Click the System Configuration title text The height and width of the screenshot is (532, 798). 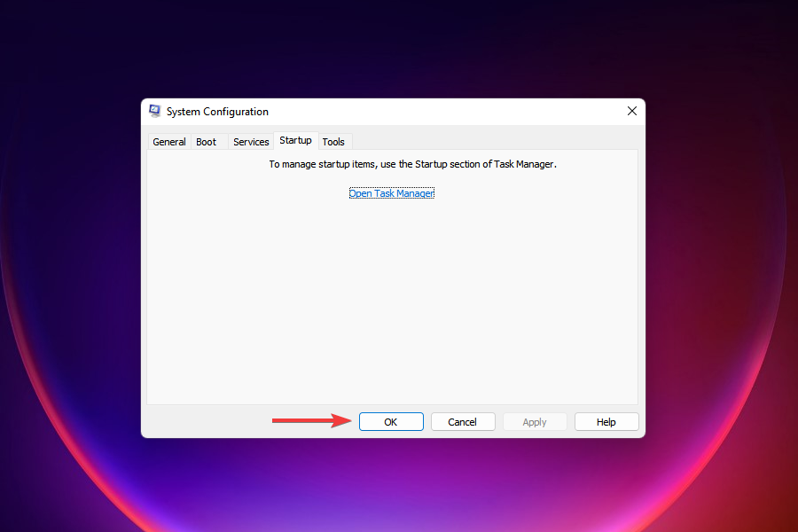[x=217, y=112]
